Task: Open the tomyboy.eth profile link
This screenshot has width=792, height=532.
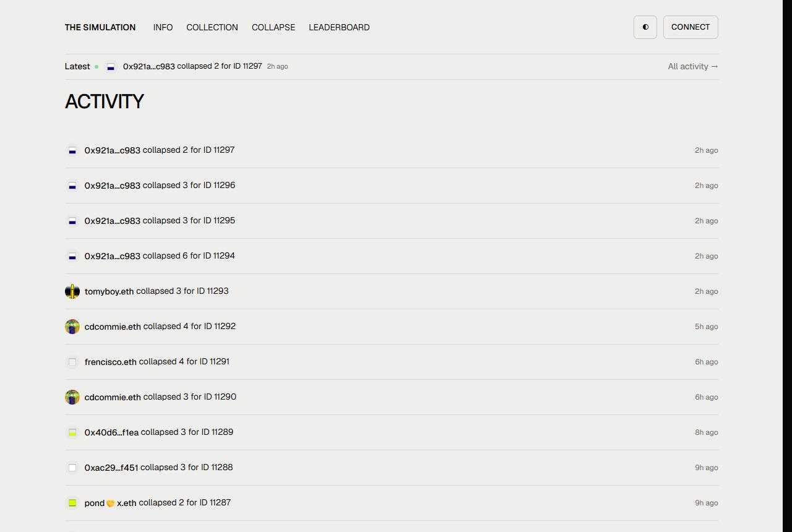Action: (x=109, y=291)
